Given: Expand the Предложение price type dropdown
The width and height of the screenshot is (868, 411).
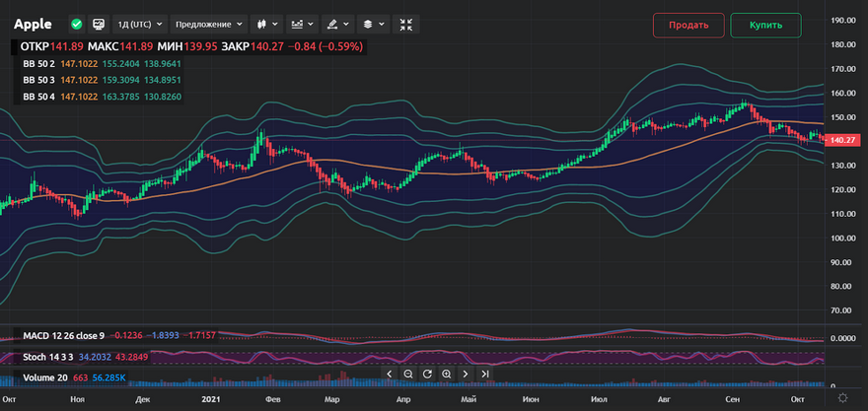Looking at the screenshot, I should [x=206, y=24].
